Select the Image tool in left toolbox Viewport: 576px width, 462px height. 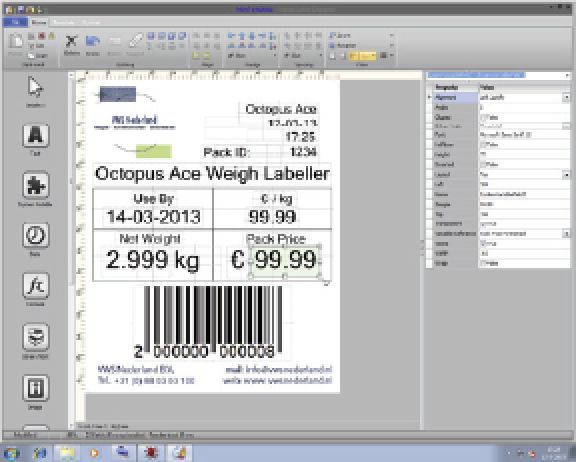36,388
